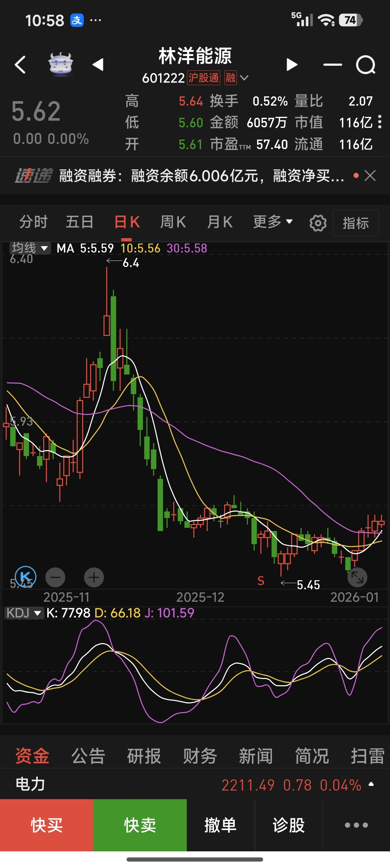The height and width of the screenshot is (868, 390).
Task: Select the 日K daily chart tab
Action: click(127, 222)
